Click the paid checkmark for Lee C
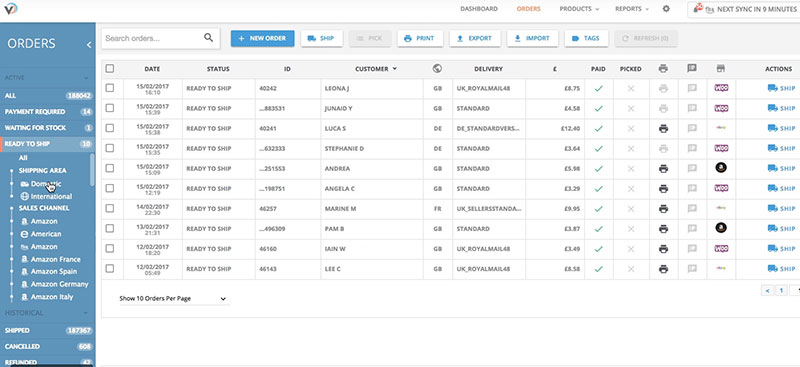 tap(598, 268)
